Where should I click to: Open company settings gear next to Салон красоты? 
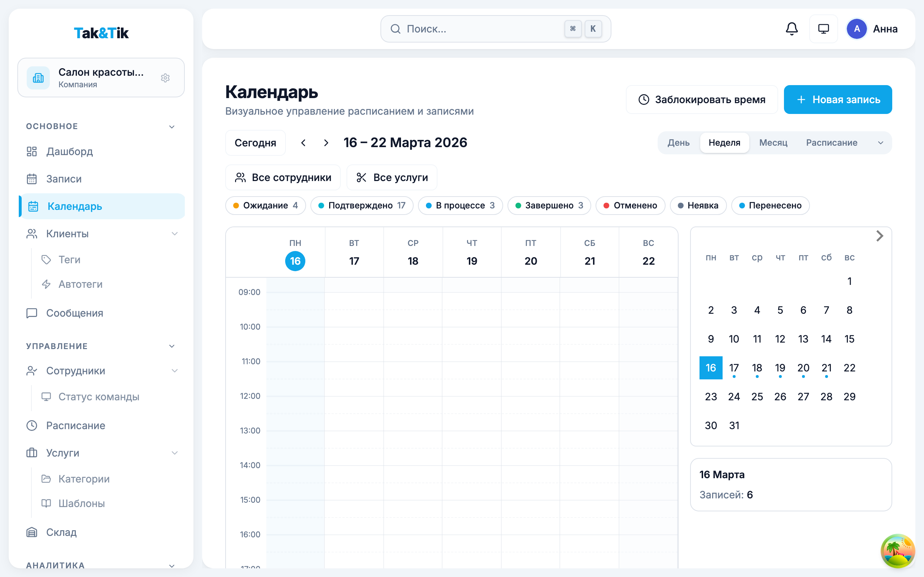click(x=165, y=78)
